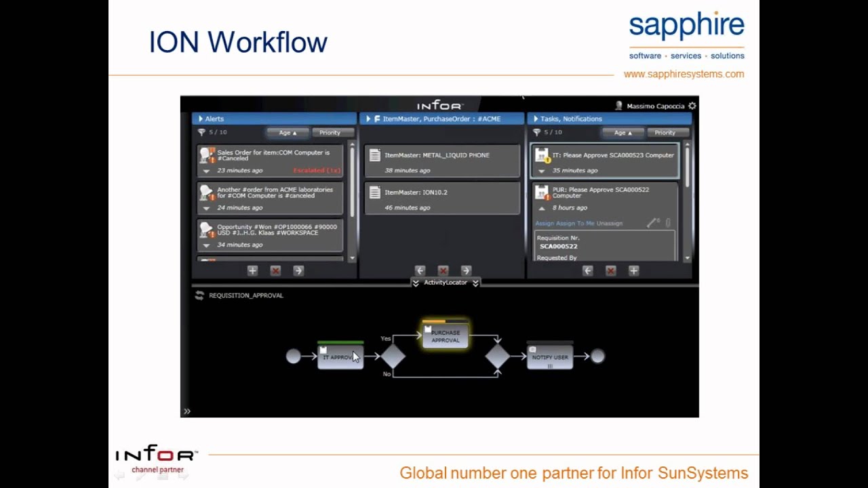Image resolution: width=868 pixels, height=488 pixels.
Task: Click the Tasks panel vertical scrollbar
Action: [687, 201]
